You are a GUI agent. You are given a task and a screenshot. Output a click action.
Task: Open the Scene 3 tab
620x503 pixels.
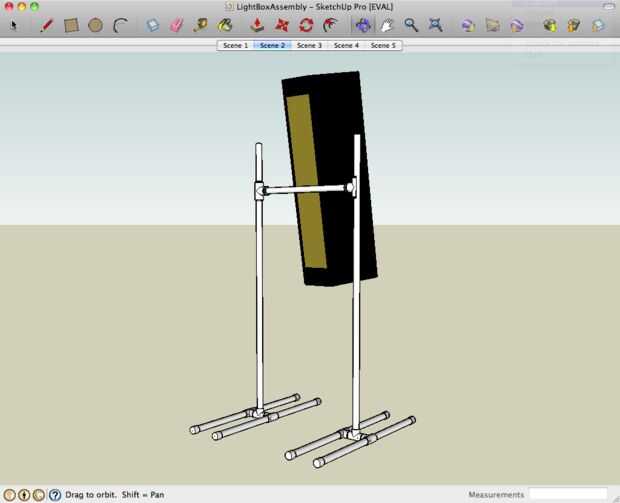tap(309, 45)
